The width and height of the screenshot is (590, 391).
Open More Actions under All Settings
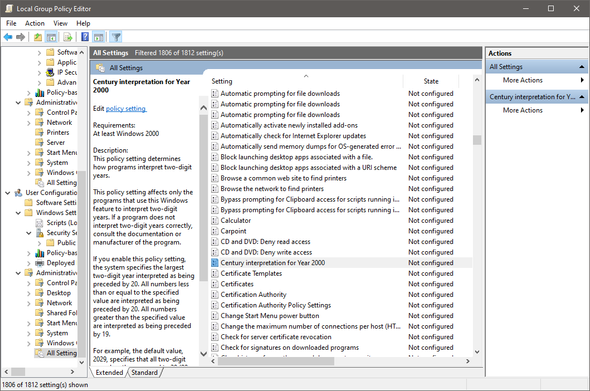(522, 80)
